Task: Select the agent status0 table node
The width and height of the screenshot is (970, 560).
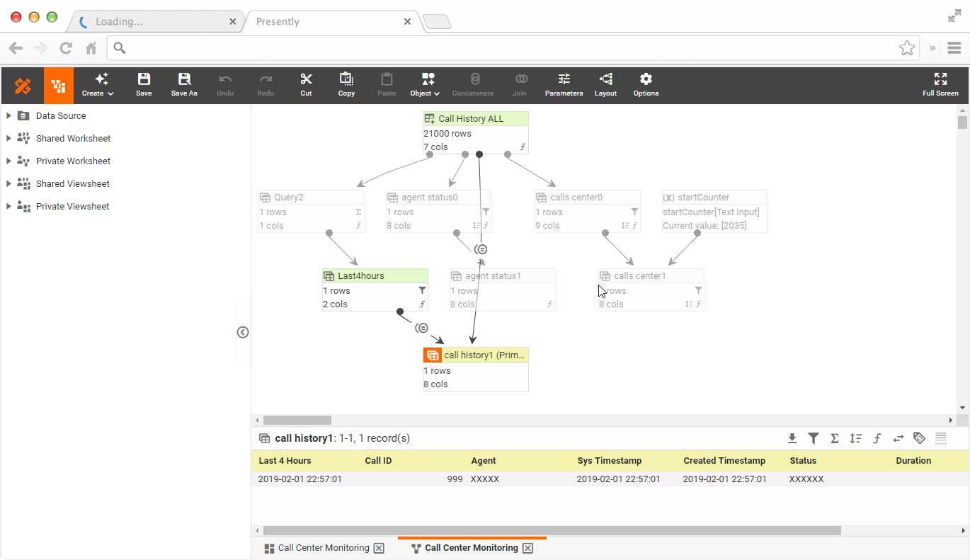Action: tap(439, 211)
